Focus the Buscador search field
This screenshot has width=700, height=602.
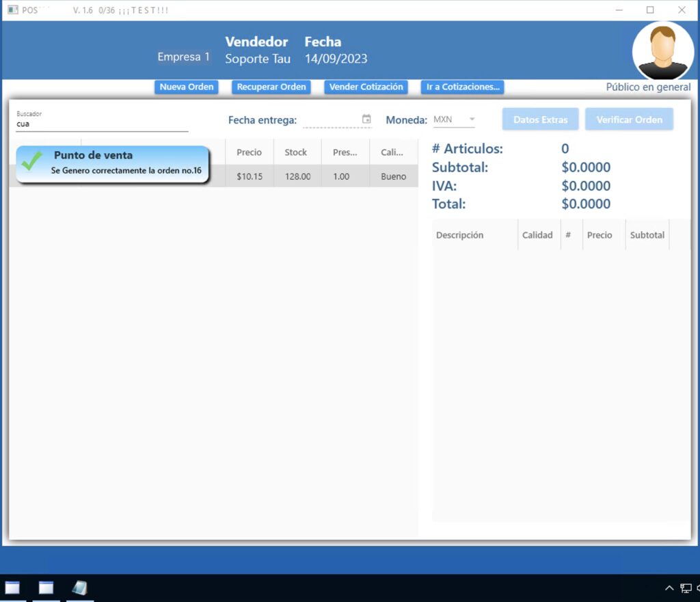click(x=102, y=124)
